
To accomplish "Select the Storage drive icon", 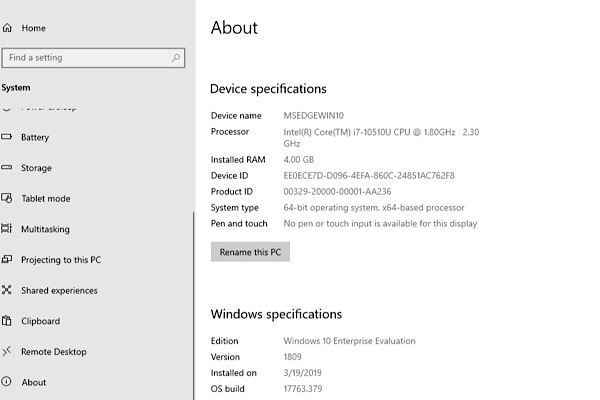I will 7,168.
